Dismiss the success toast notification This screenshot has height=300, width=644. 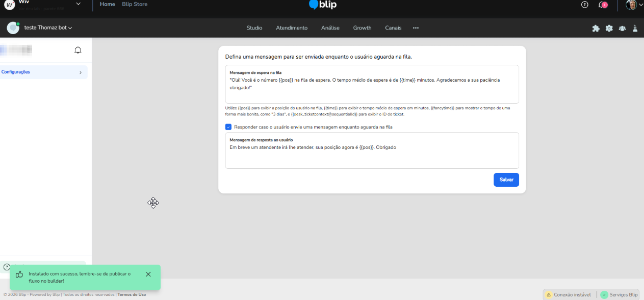coord(148,274)
